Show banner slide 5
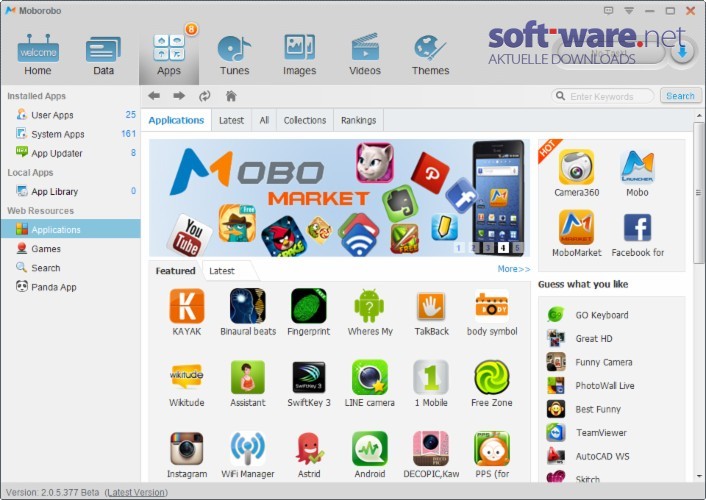Image resolution: width=706 pixels, height=500 pixels. point(517,248)
